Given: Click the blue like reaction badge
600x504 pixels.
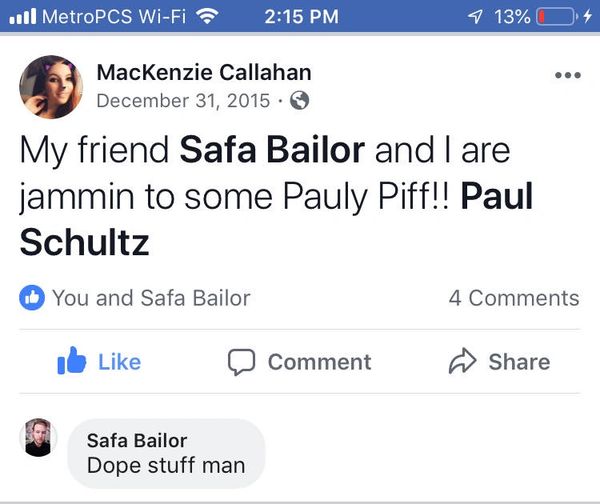Looking at the screenshot, I should pyautogui.click(x=32, y=297).
